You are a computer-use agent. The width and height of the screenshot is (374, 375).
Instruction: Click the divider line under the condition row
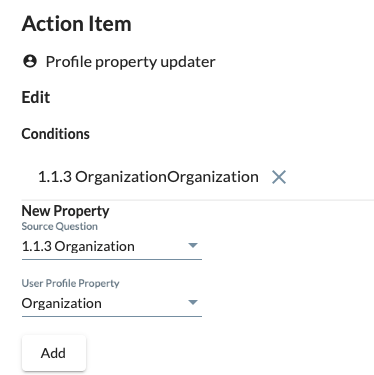(198, 200)
